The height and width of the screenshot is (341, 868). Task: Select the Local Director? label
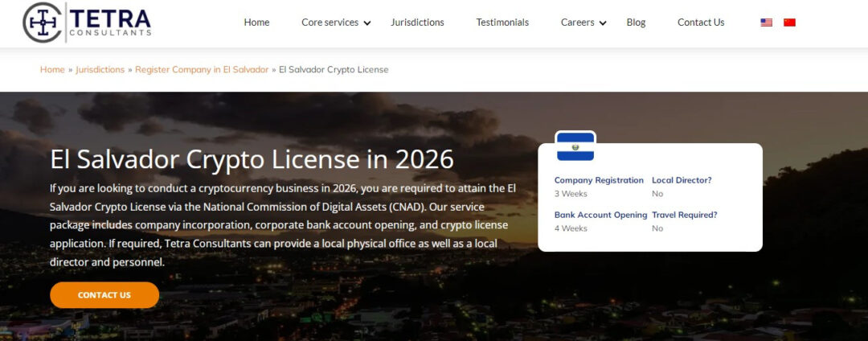pos(682,180)
